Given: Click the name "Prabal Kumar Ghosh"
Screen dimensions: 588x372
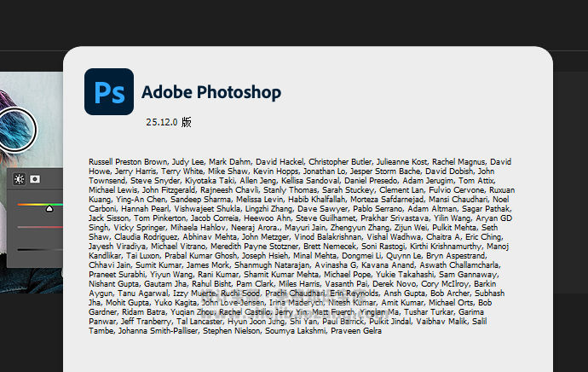Looking at the screenshot, I should point(201,256).
